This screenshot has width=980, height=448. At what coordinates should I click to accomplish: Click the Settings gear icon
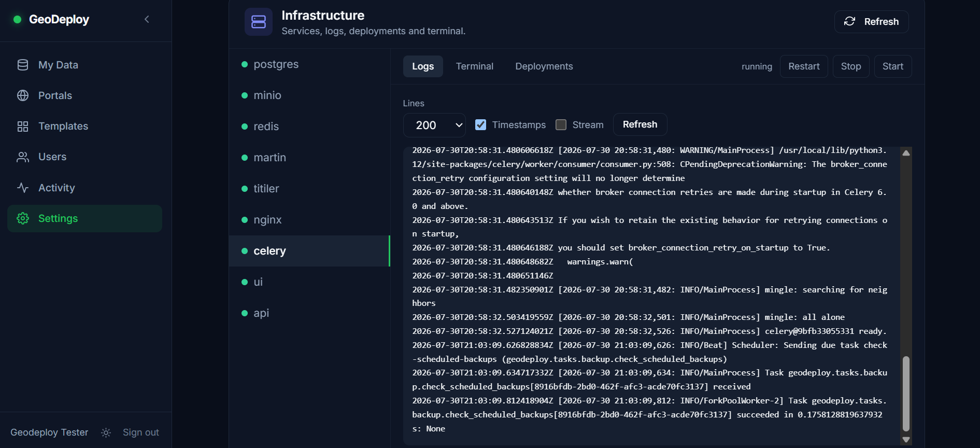pyautogui.click(x=23, y=218)
